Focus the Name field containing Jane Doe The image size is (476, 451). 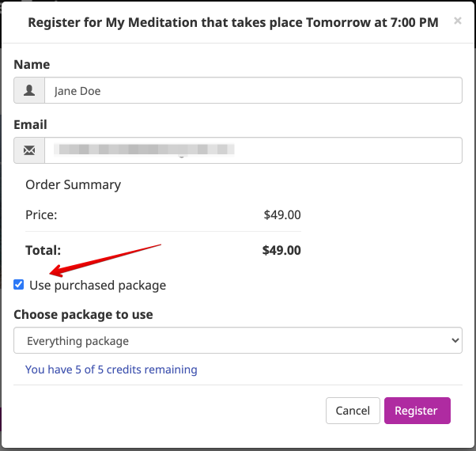pos(254,90)
